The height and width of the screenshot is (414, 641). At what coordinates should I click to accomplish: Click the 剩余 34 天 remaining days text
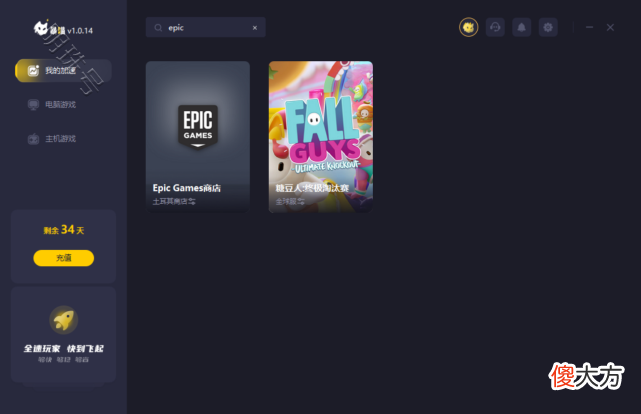coord(63,230)
